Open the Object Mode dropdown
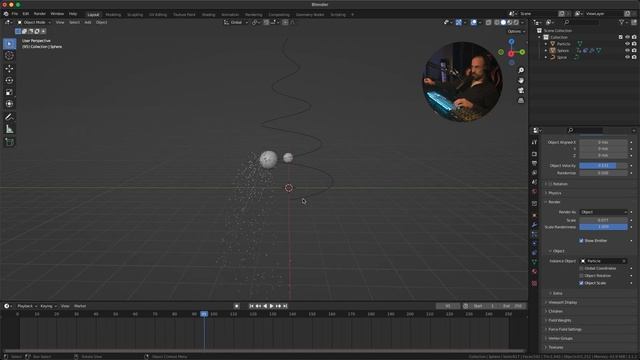The width and height of the screenshot is (640, 360). click(x=33, y=22)
